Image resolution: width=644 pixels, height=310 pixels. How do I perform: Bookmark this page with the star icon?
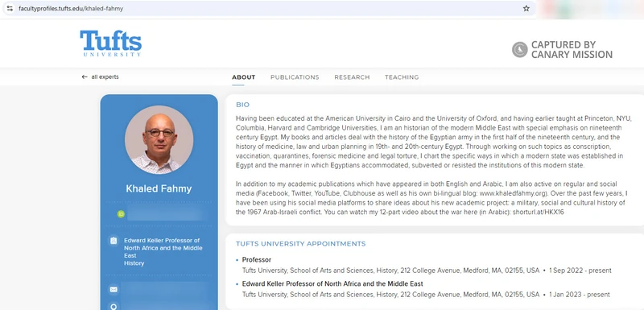coord(526,8)
